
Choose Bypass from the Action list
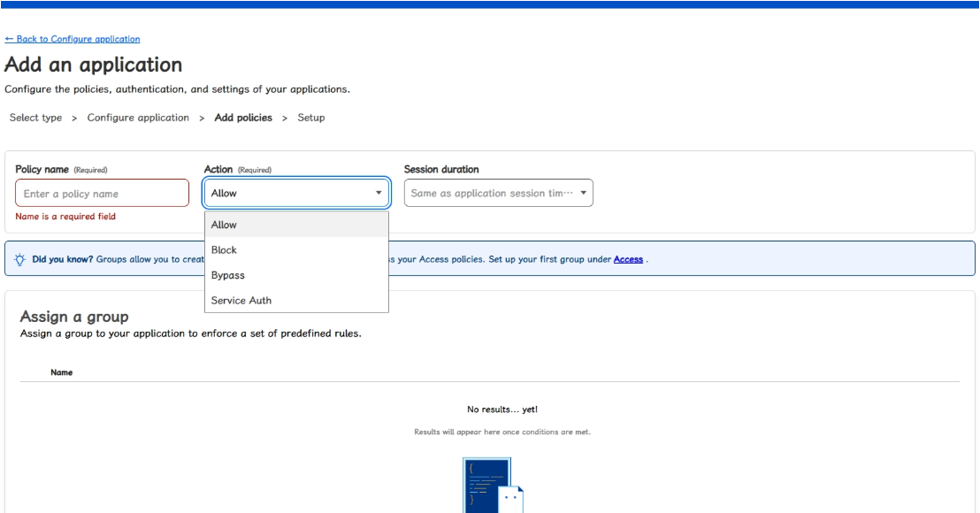[296, 275]
